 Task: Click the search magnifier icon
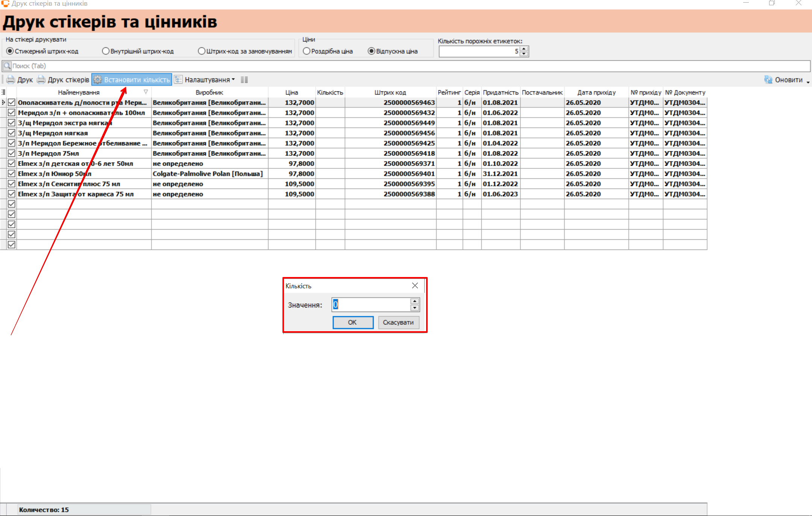[7, 66]
